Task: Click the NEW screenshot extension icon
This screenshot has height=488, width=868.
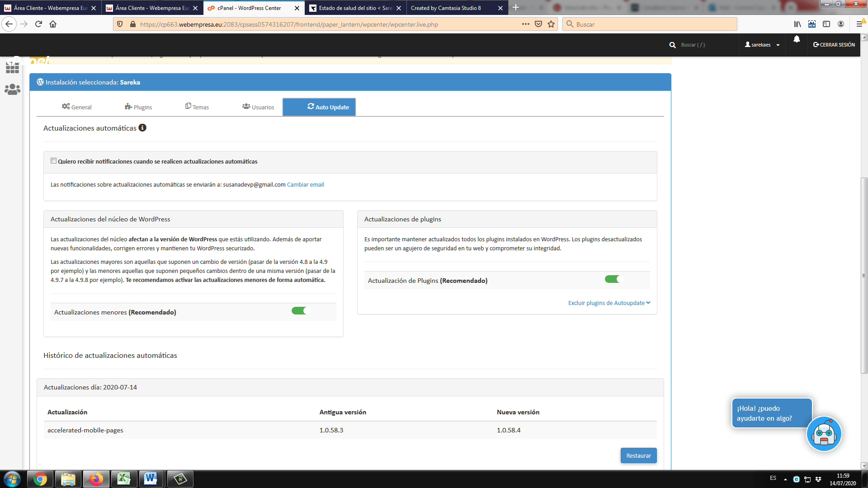Action: click(812, 24)
